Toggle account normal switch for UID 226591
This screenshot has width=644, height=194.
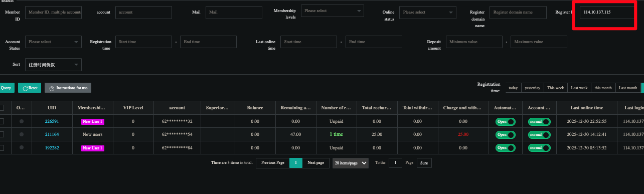(539, 121)
